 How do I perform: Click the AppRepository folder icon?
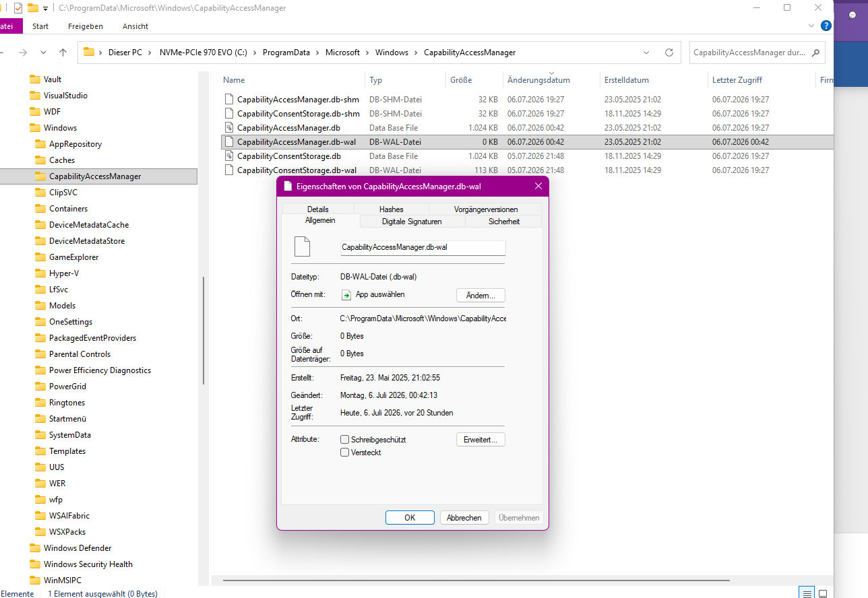(40, 144)
